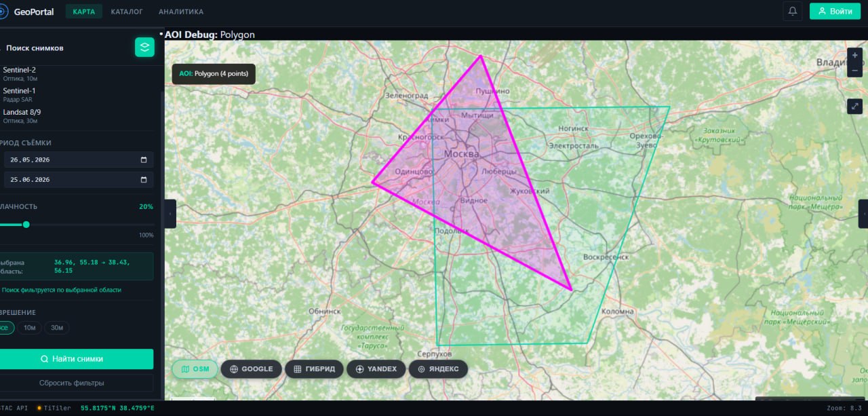Click the Обнинск city label
The image size is (868, 416).
tap(324, 311)
